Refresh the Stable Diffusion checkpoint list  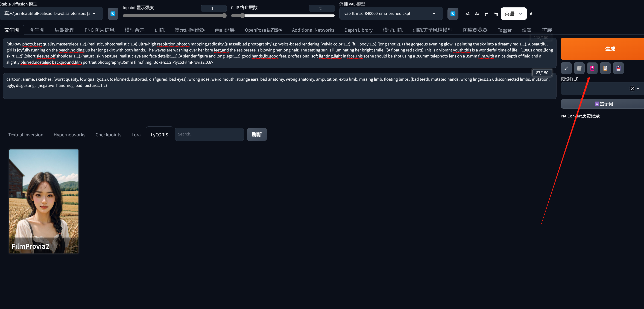(x=113, y=14)
